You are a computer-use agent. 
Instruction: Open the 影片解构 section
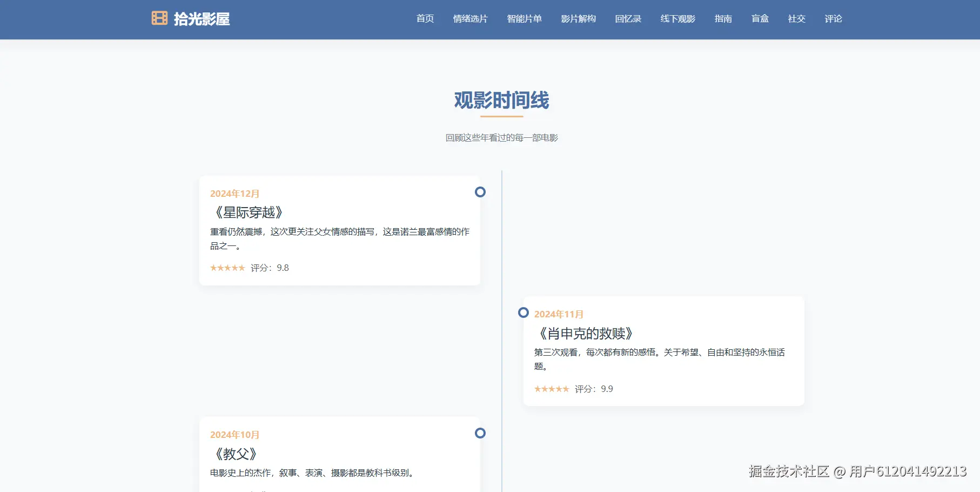click(x=578, y=18)
